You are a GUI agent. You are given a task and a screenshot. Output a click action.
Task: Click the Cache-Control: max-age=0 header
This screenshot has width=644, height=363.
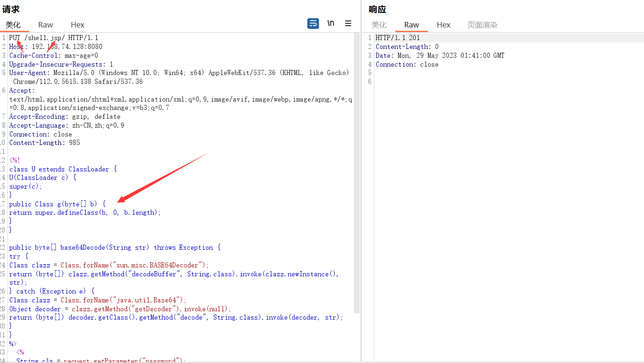coord(54,55)
